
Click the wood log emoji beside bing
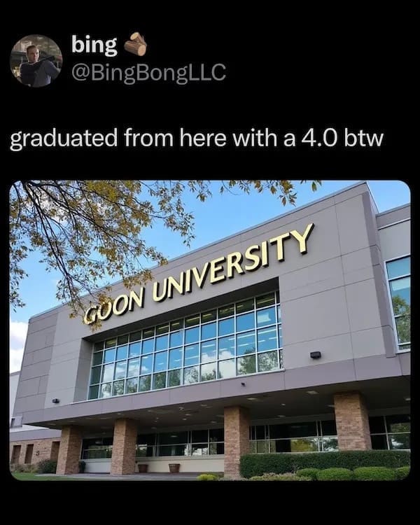pyautogui.click(x=136, y=44)
